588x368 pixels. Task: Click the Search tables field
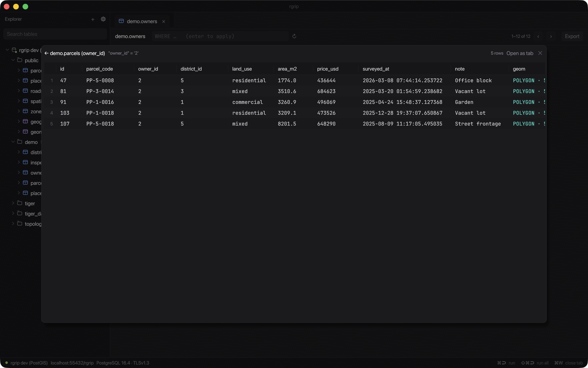click(x=55, y=34)
